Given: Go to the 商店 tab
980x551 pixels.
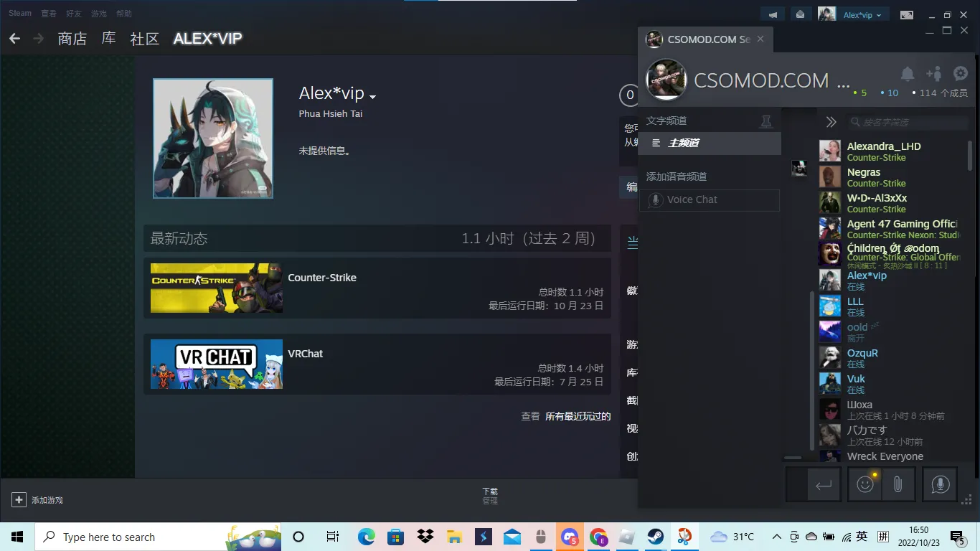Looking at the screenshot, I should pyautogui.click(x=72, y=39).
